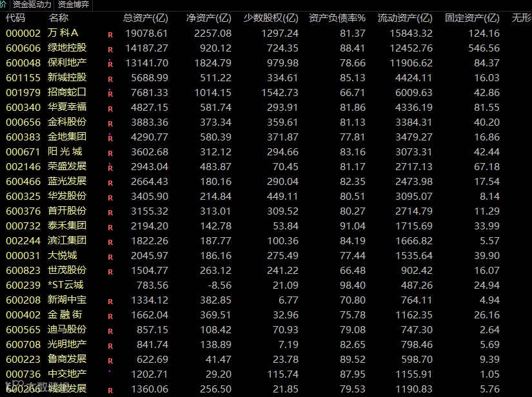Viewport: 532px width, 397px height.
Task: Click minority equity value 1542.73
Action: click(280, 93)
